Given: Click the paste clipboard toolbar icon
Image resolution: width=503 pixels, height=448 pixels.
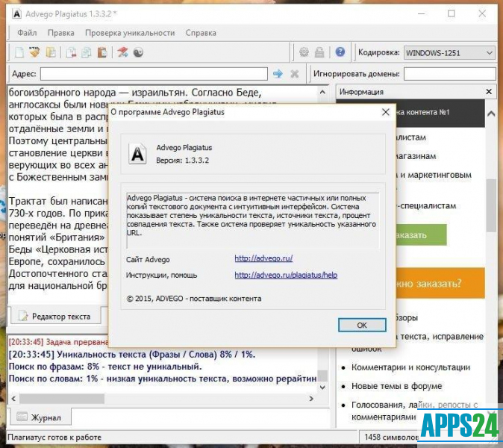Looking at the screenshot, I should [x=102, y=52].
